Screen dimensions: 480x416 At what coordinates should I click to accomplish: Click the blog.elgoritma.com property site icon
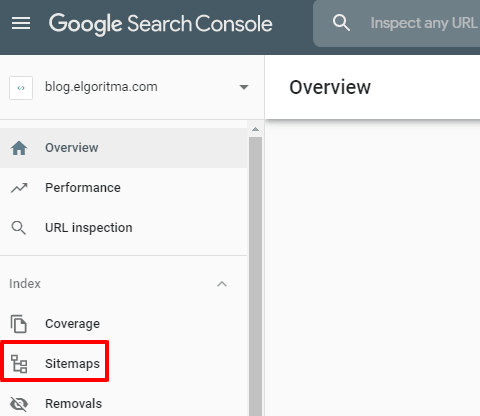point(21,88)
